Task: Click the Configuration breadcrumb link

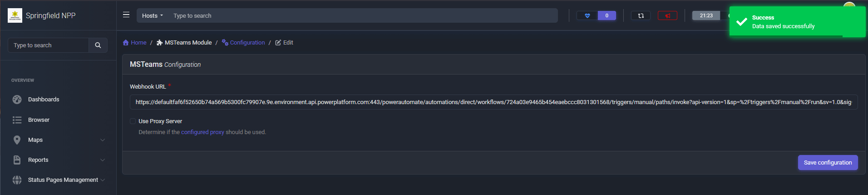Action: coord(247,43)
